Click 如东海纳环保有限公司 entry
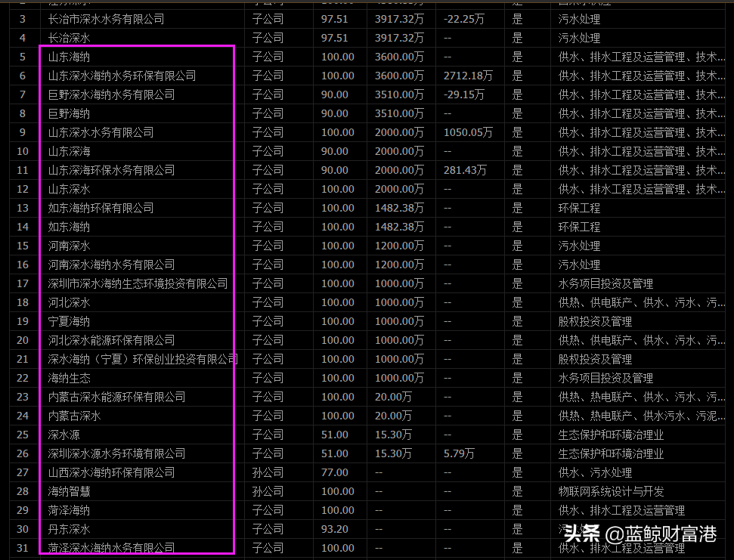Image resolution: width=734 pixels, height=560 pixels. [101, 208]
